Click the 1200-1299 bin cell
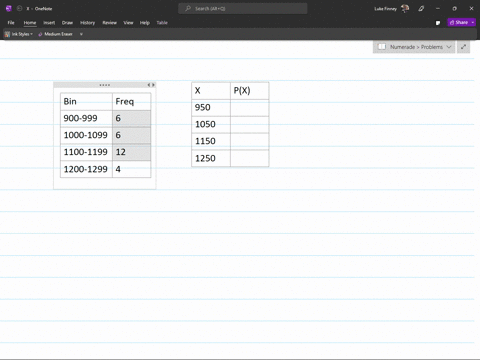Image resolution: width=480 pixels, height=360 pixels. pyautogui.click(x=86, y=169)
